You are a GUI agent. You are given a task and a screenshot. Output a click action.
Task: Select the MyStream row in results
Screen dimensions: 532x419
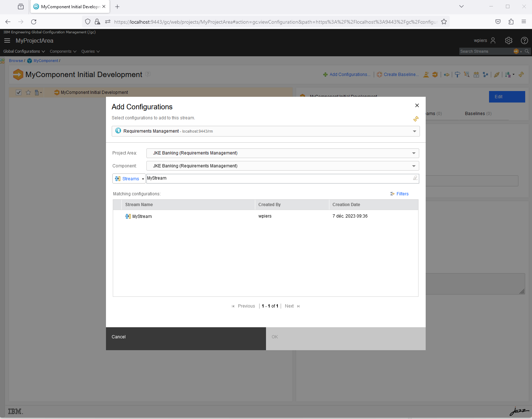pos(266,216)
